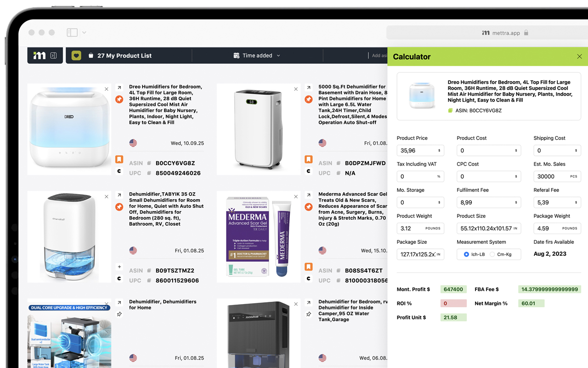The image size is (588, 368).
Task: Remove the Dreo Humidifiers card from the list
Action: tap(107, 89)
